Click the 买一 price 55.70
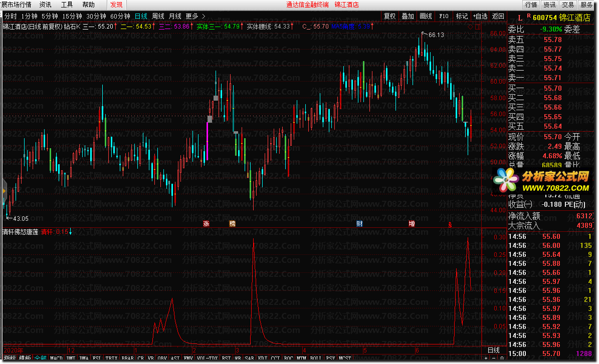Screen dimensions: 599x364 pyautogui.click(x=553, y=88)
